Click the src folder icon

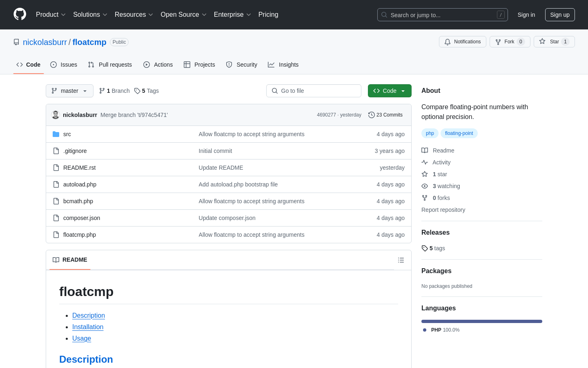click(x=56, y=134)
